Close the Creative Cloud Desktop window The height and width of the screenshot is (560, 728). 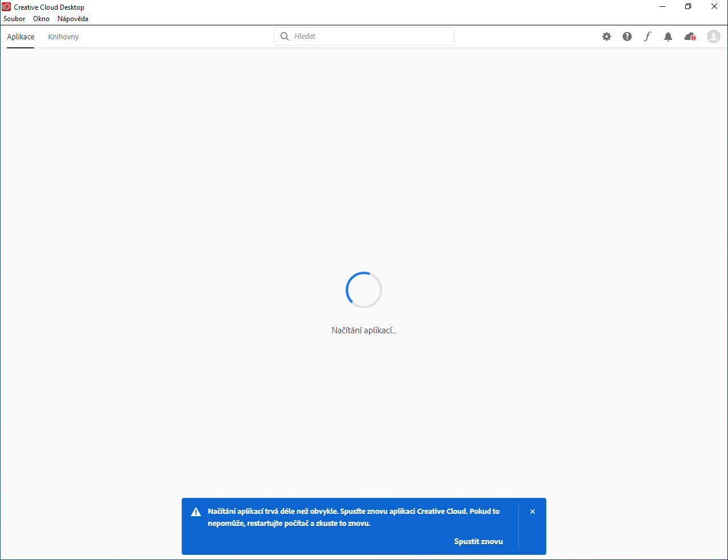tap(714, 7)
